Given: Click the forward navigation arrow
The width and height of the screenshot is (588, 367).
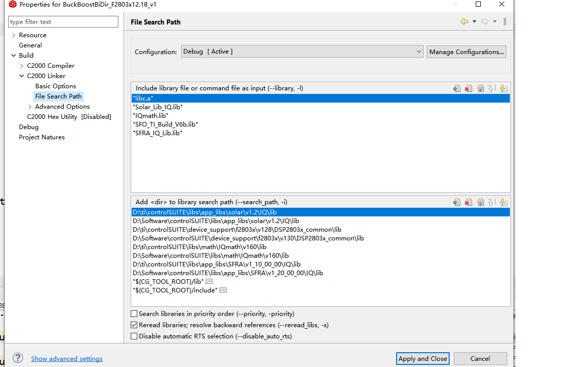Looking at the screenshot, I should 485,22.
